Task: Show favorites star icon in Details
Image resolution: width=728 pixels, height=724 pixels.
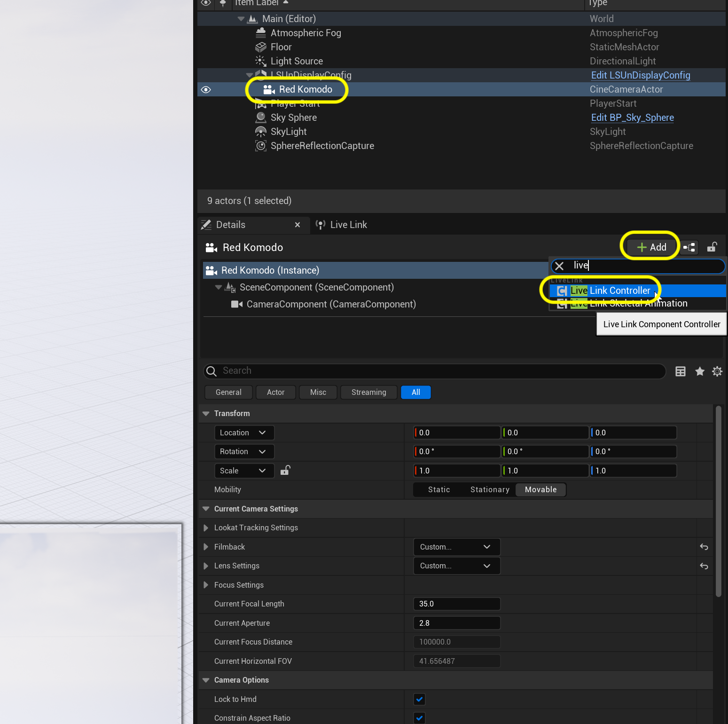Action: point(700,371)
